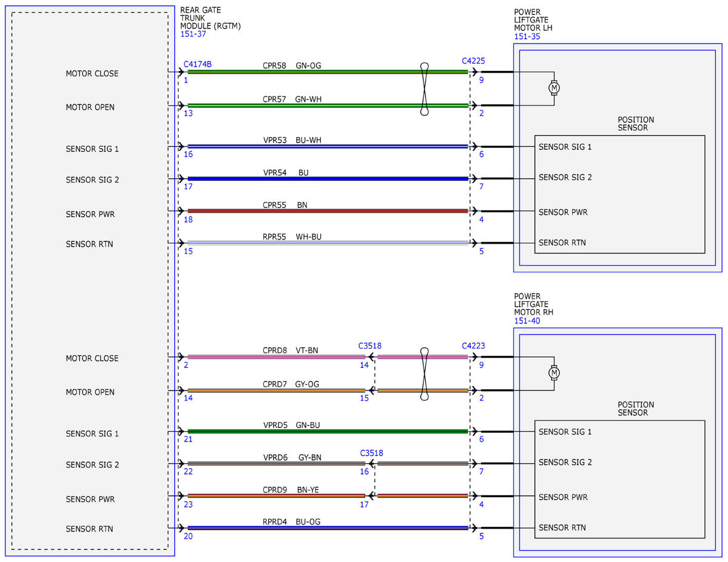Click RGTM Sensor SIG 2 label for pin 17
The image size is (728, 562).
click(x=92, y=180)
